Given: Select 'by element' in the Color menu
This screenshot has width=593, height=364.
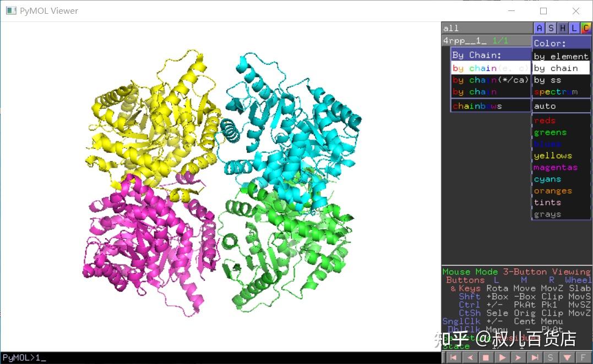Looking at the screenshot, I should coord(561,56).
